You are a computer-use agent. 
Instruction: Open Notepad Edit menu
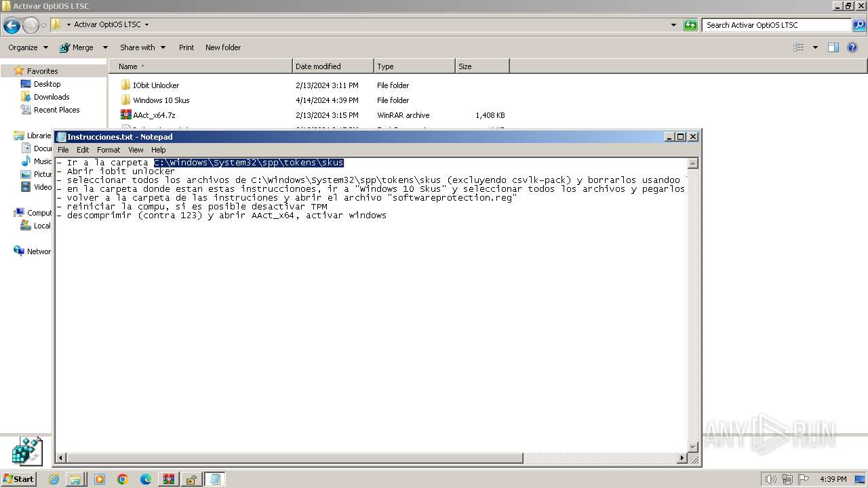(x=83, y=150)
